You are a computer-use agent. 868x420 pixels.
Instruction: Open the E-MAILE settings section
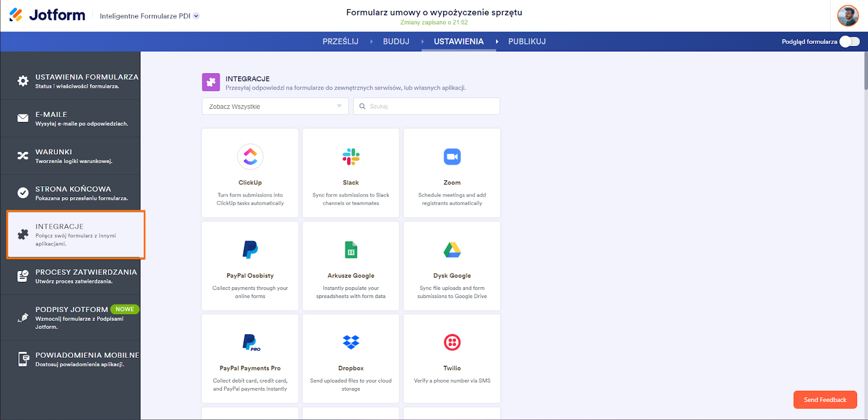71,119
